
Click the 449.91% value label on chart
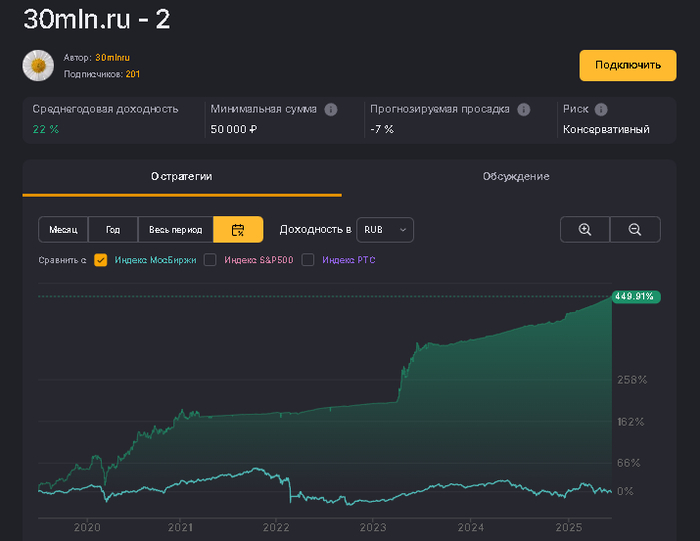636,296
